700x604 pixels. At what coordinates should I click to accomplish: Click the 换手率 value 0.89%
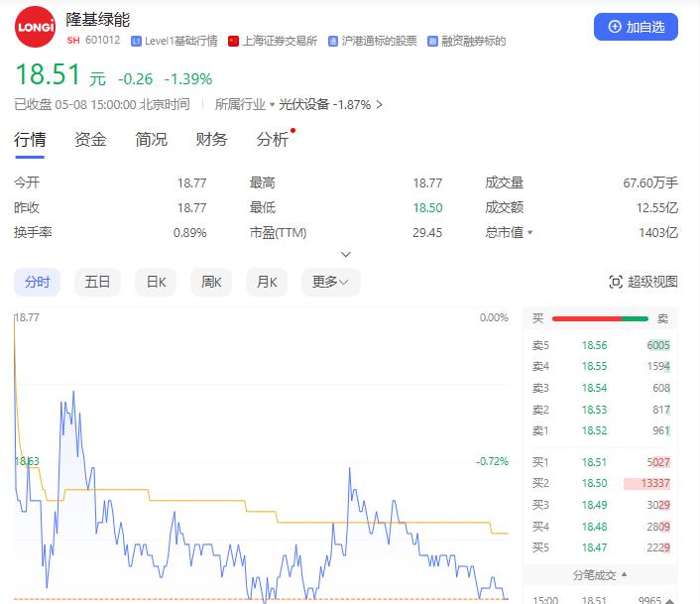point(189,233)
